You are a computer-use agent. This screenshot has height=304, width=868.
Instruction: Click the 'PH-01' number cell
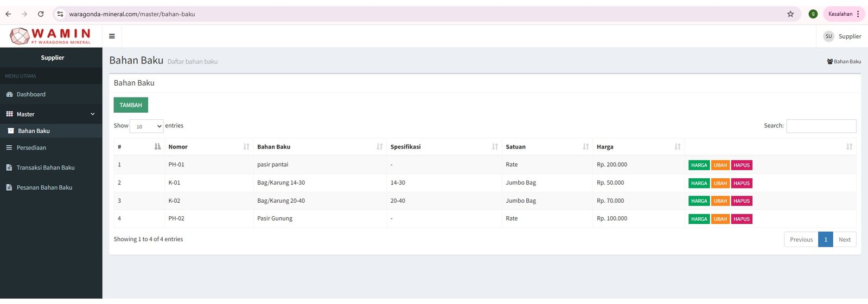(209, 165)
